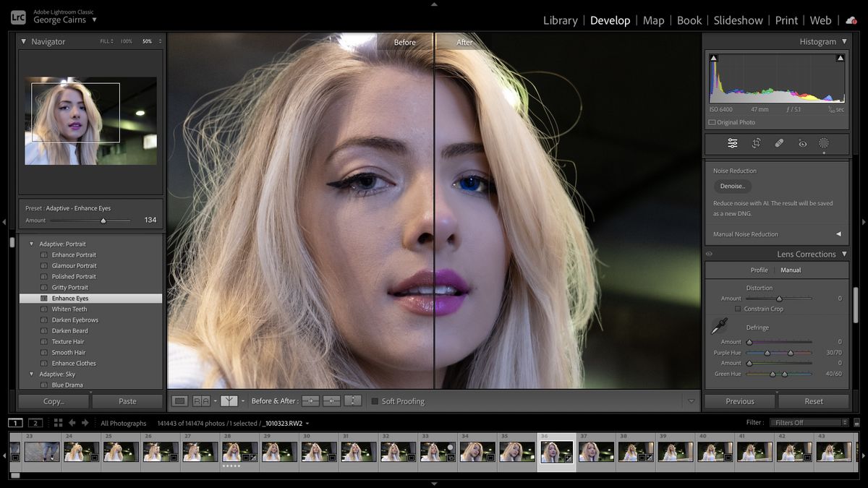Image resolution: width=868 pixels, height=488 pixels.
Task: Select the basic adjustments sliders icon
Action: tap(732, 143)
